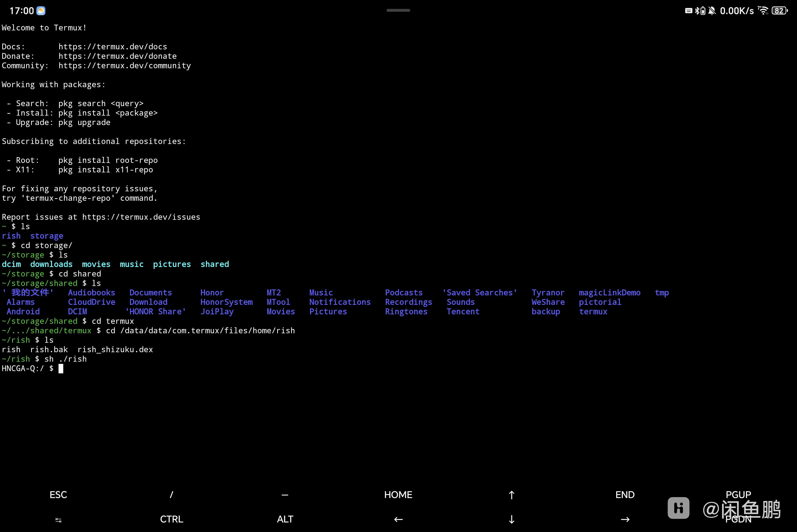The image size is (797, 532).
Task: Tap 'pictorial' folder name
Action: pos(600,302)
